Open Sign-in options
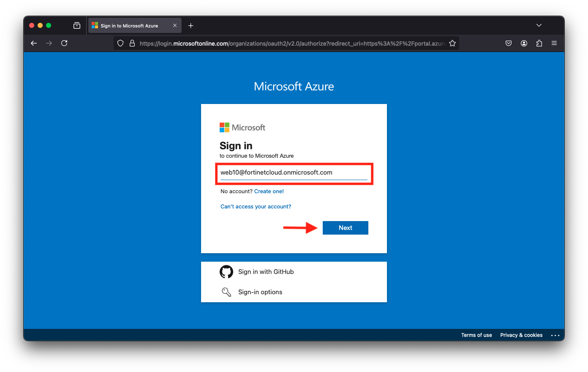The height and width of the screenshot is (372, 588). (x=294, y=292)
